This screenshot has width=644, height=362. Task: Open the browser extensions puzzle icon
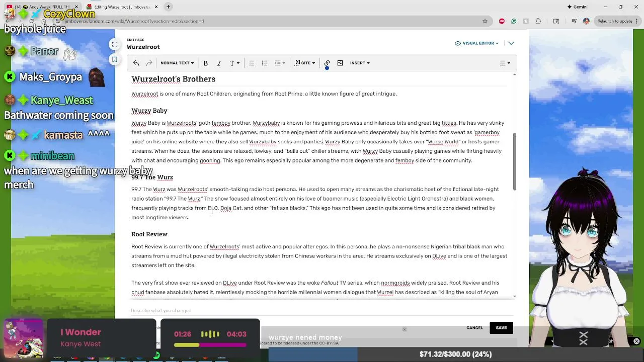pyautogui.click(x=538, y=21)
